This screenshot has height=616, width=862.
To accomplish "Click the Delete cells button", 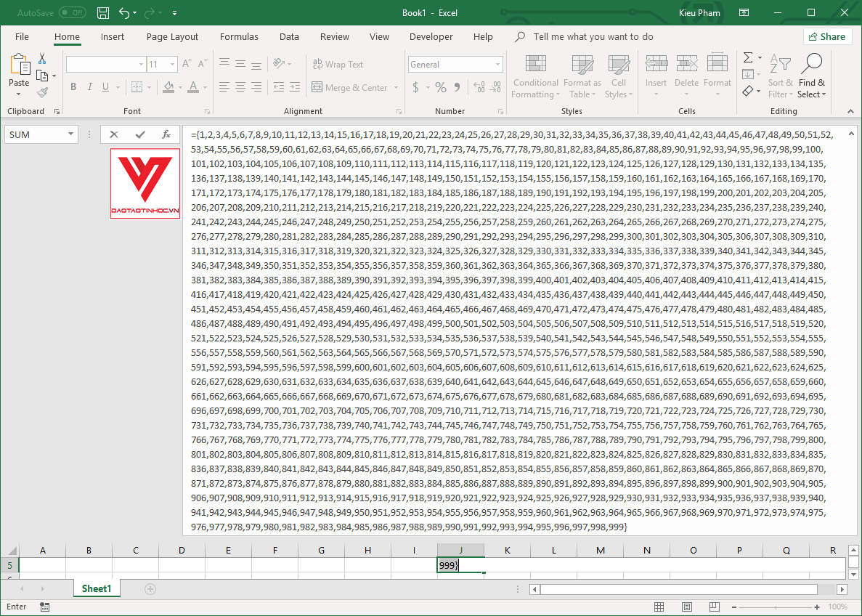I will [x=687, y=76].
